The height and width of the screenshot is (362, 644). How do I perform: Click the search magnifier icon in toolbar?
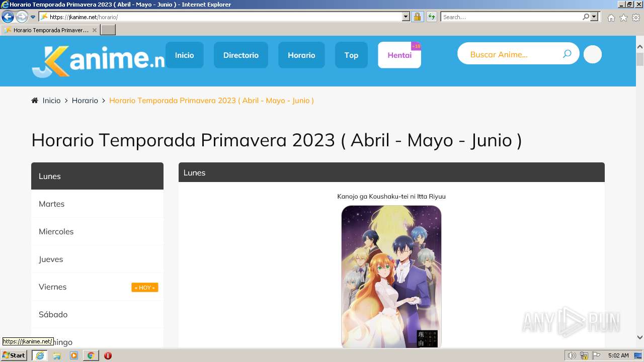click(x=586, y=17)
